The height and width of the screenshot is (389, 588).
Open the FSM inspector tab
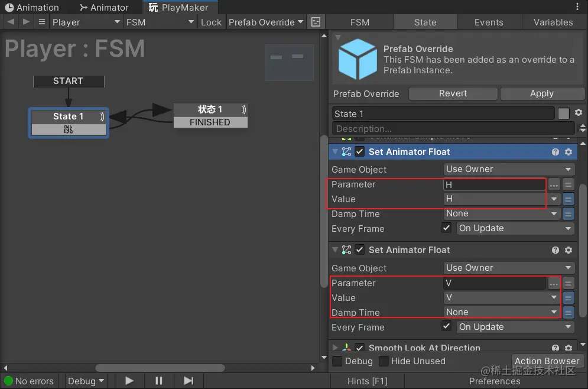pyautogui.click(x=360, y=22)
